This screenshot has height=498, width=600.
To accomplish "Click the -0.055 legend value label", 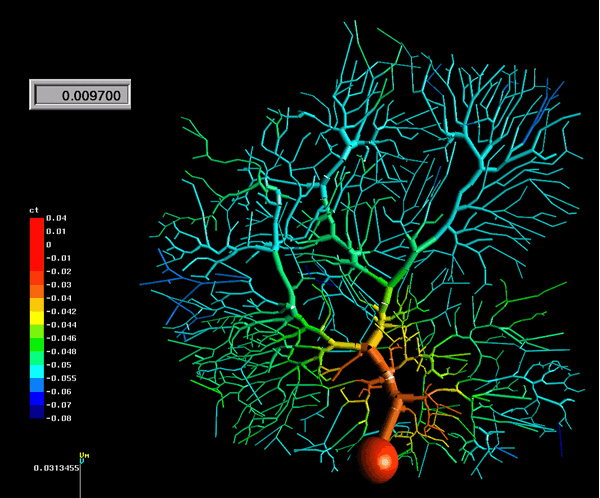I will point(62,378).
